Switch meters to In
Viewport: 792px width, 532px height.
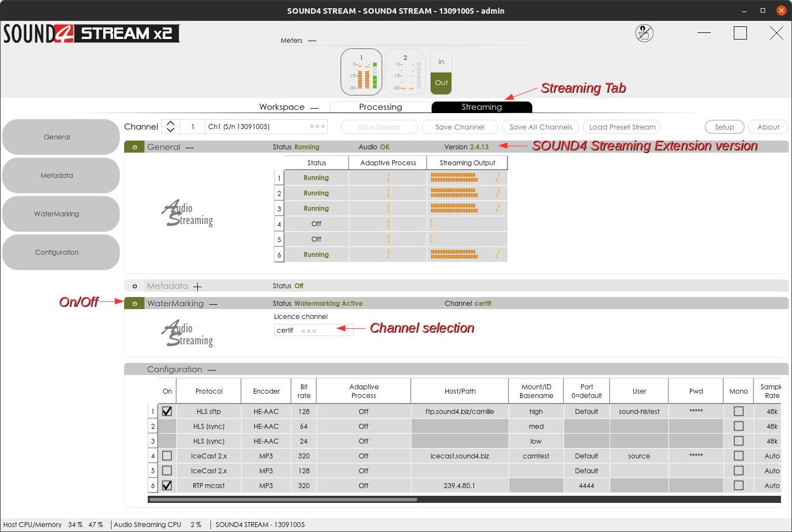[x=441, y=61]
